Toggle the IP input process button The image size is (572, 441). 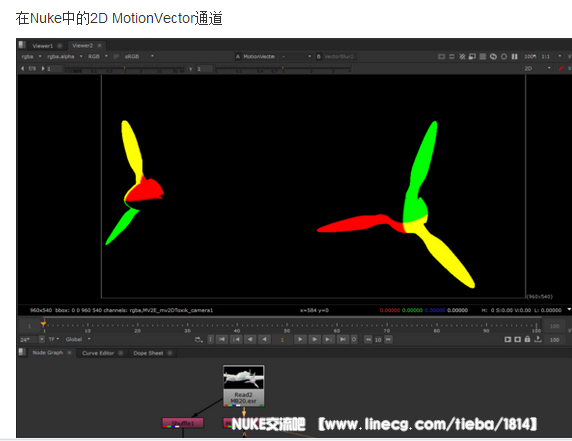pyautogui.click(x=116, y=56)
